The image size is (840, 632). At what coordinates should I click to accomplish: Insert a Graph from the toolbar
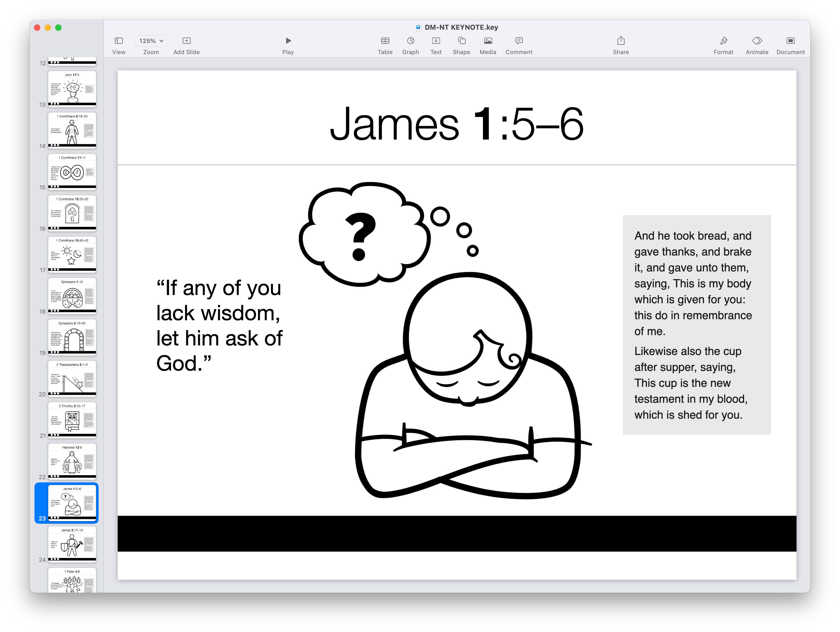click(410, 45)
